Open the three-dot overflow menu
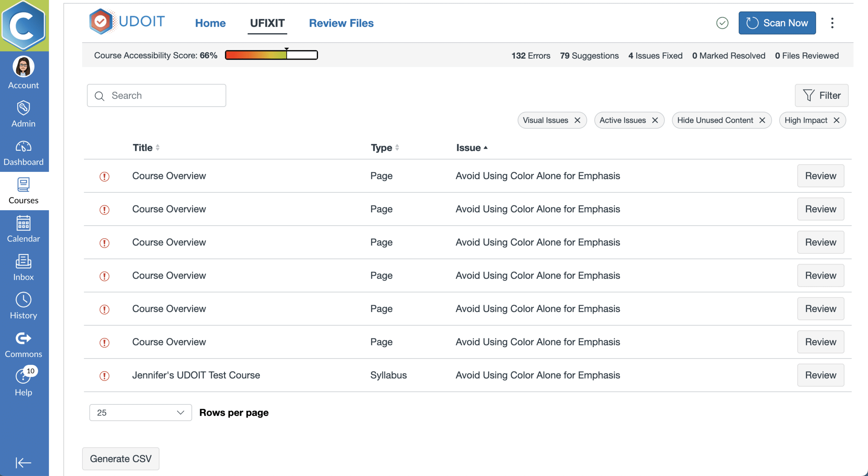 click(x=832, y=23)
